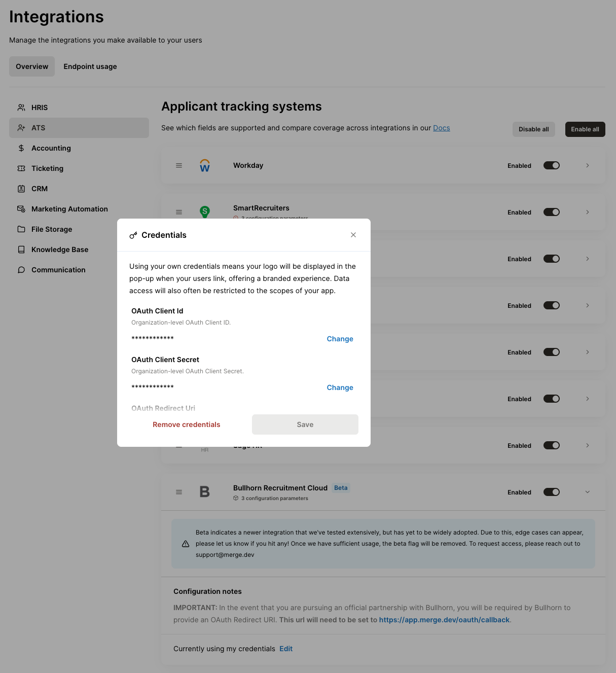
Task: Click the Accounting dollar sign icon
Action: 21,148
